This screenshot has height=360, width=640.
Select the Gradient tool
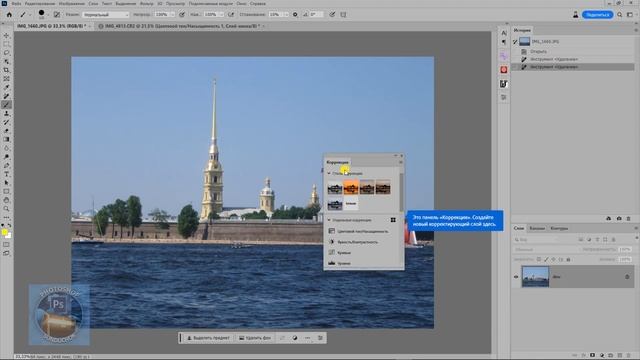coord(6,140)
